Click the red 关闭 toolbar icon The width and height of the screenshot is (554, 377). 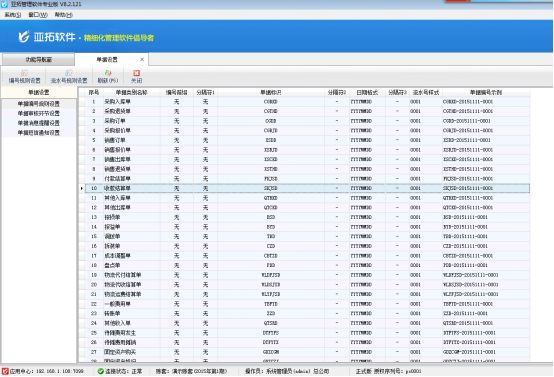tap(136, 73)
